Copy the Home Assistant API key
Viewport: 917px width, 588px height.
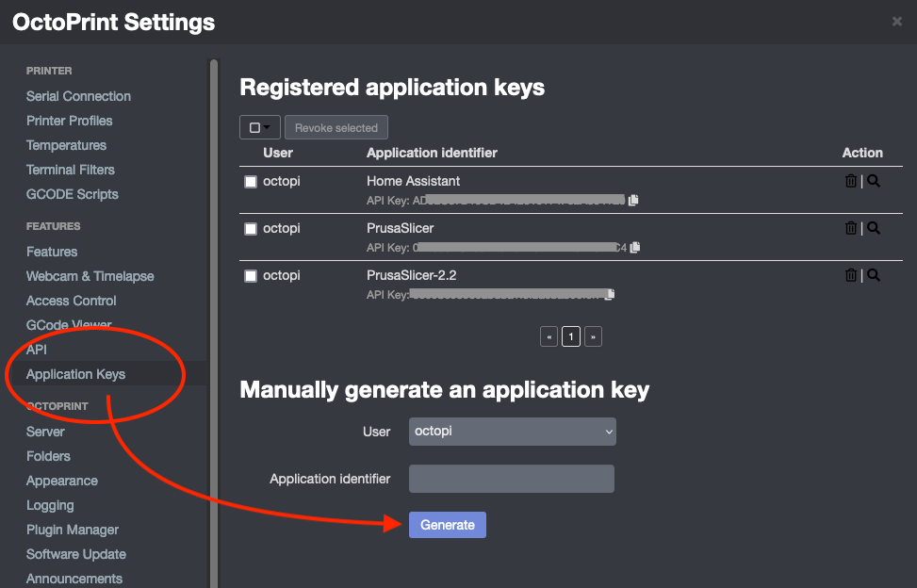[633, 200]
